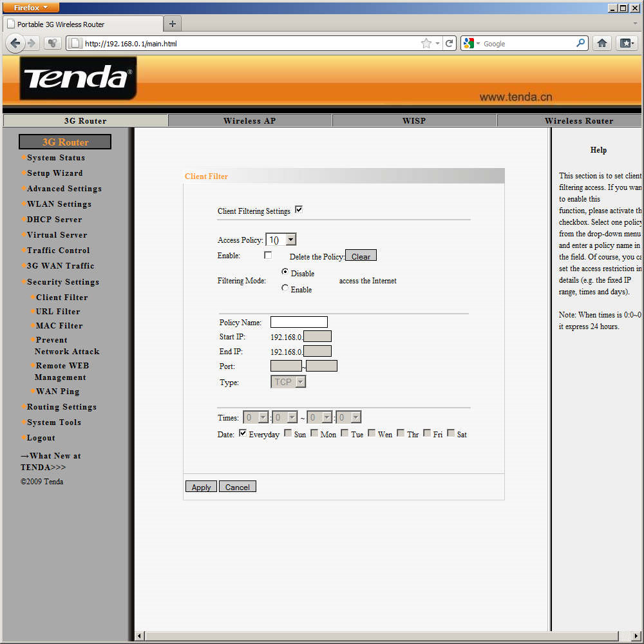The width and height of the screenshot is (644, 644).
Task: Open the end minute Times dropdown
Action: click(348, 417)
